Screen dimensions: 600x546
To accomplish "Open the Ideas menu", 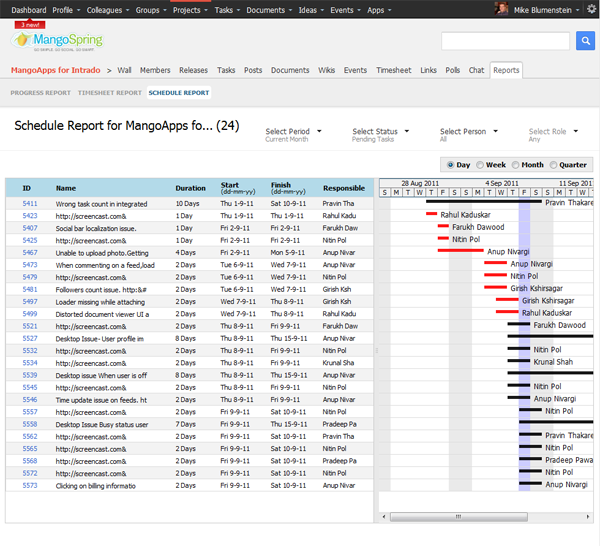I will pos(311,10).
